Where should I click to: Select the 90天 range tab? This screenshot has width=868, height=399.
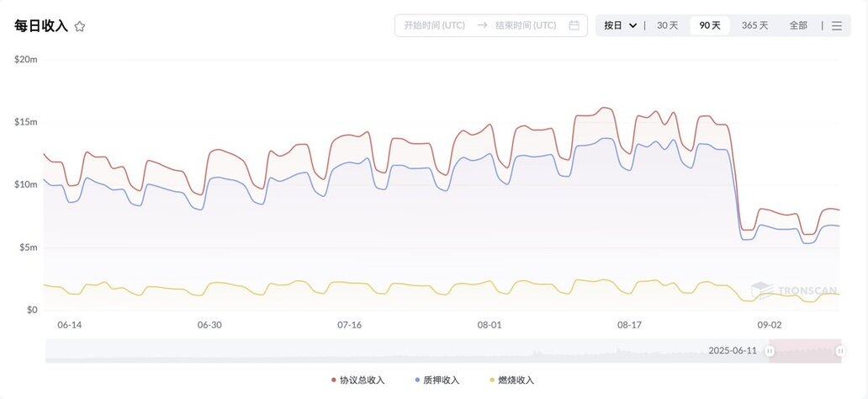pos(710,25)
